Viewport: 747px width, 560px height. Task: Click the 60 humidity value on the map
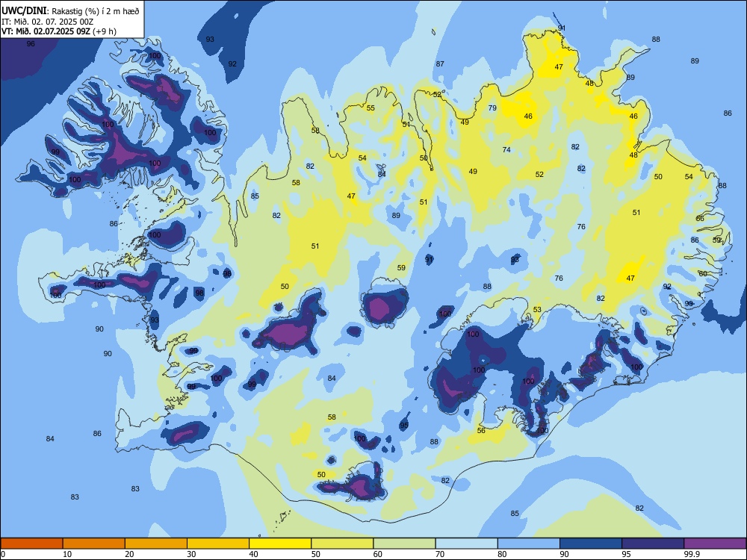[703, 274]
